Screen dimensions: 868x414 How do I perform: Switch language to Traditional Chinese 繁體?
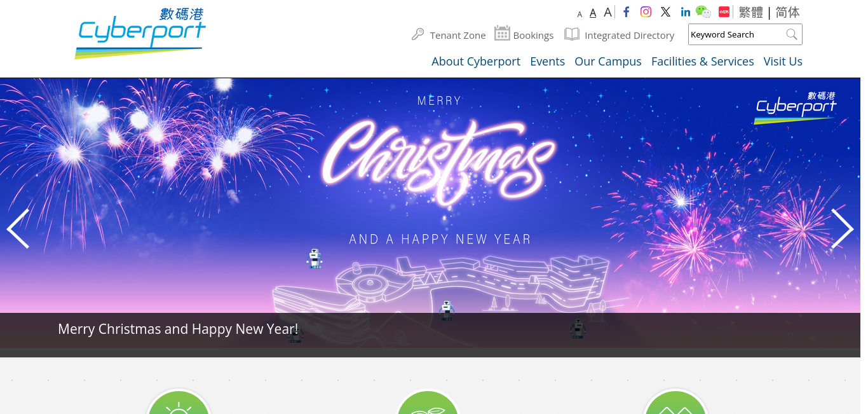[750, 12]
